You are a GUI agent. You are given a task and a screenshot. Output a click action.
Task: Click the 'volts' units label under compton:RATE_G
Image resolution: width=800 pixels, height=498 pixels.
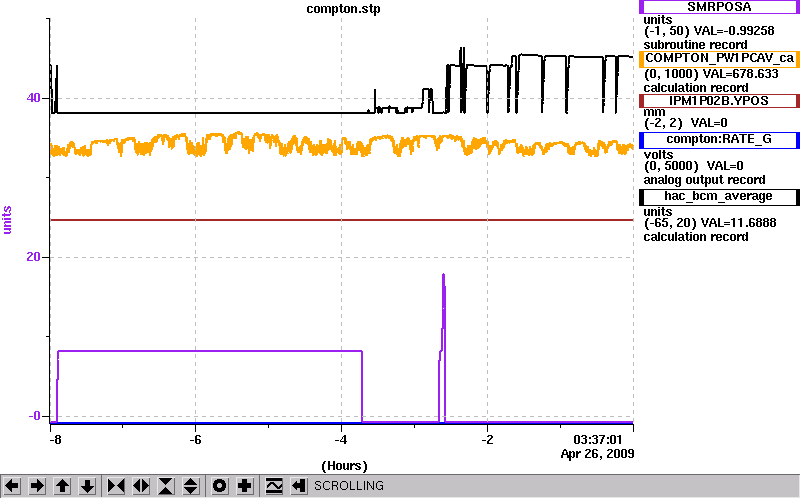(x=658, y=155)
